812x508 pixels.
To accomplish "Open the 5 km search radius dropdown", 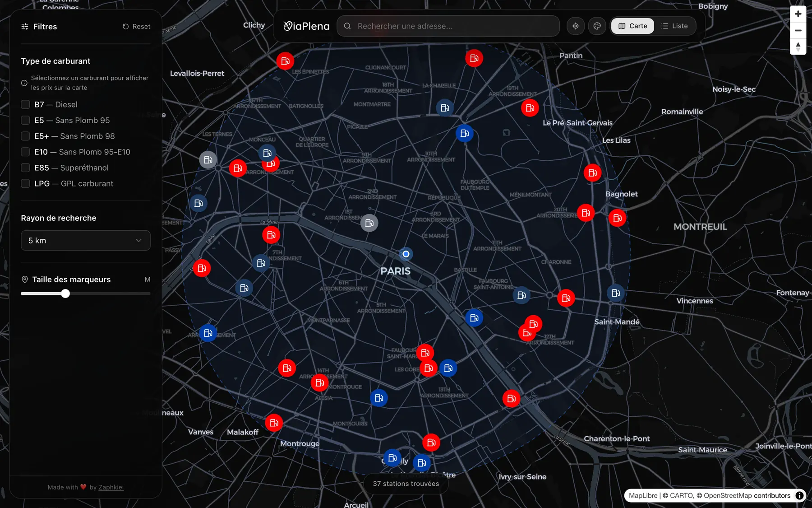I will 86,241.
